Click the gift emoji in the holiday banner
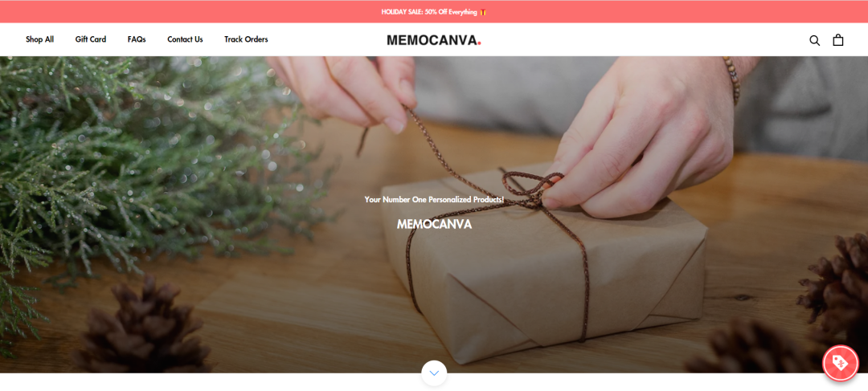868x391 pixels. click(x=483, y=11)
